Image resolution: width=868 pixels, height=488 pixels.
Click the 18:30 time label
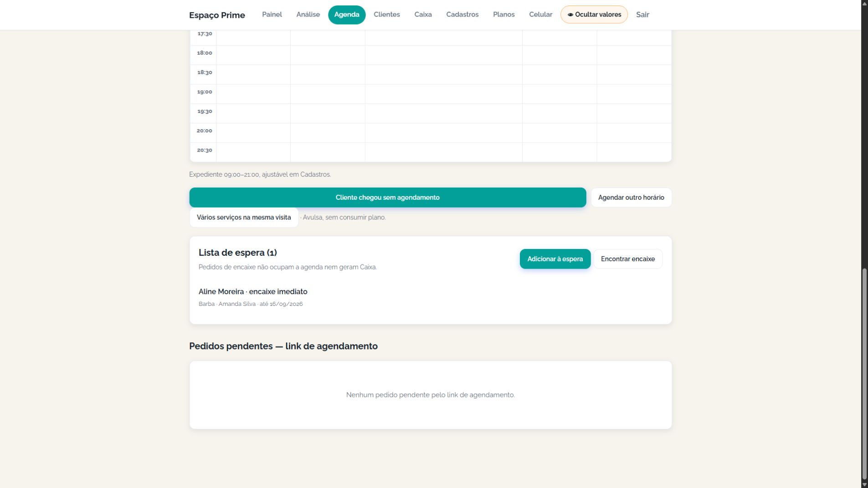click(205, 72)
